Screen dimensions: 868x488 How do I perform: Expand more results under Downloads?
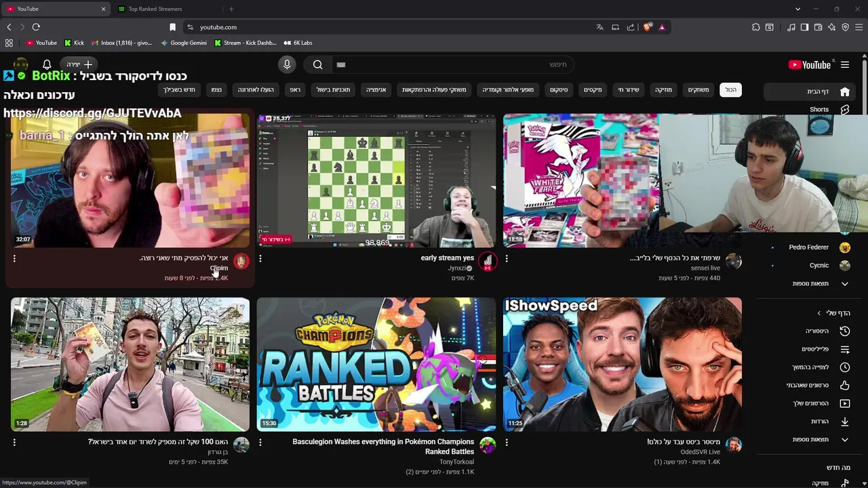pos(845,439)
